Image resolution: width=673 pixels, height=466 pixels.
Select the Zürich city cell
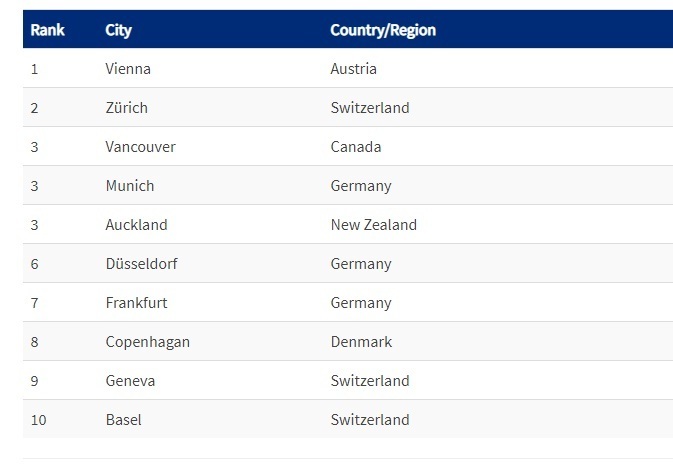[x=127, y=108]
